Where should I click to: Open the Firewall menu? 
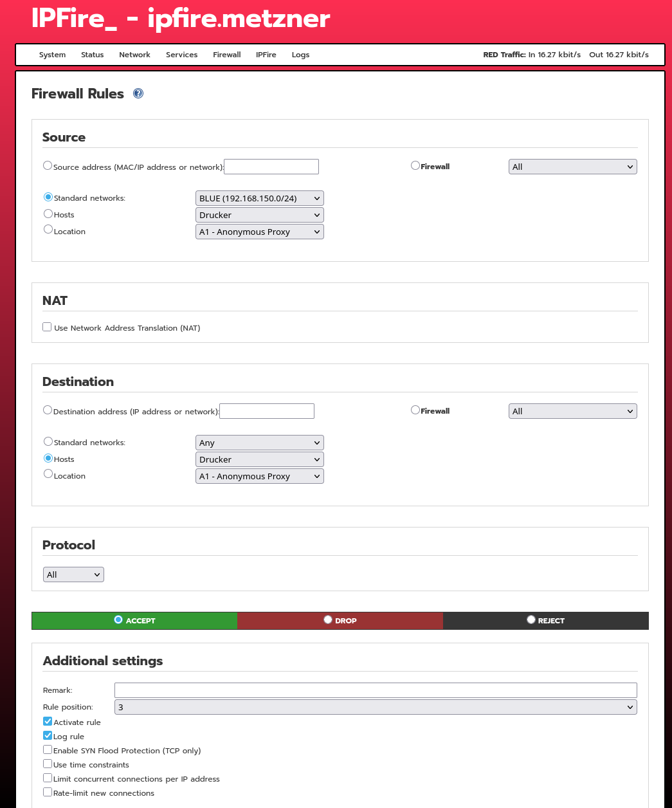[x=226, y=55]
